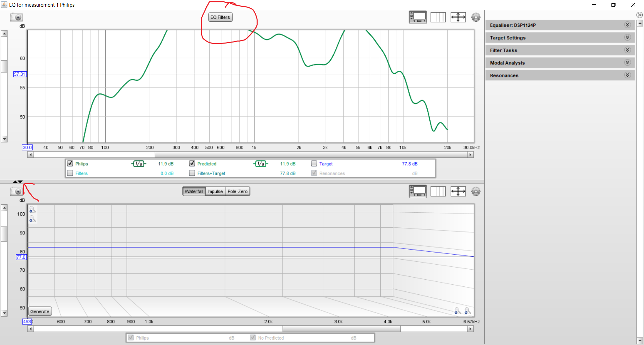Image resolution: width=644 pixels, height=345 pixels.
Task: Open lower graph settings gear
Action: click(476, 191)
